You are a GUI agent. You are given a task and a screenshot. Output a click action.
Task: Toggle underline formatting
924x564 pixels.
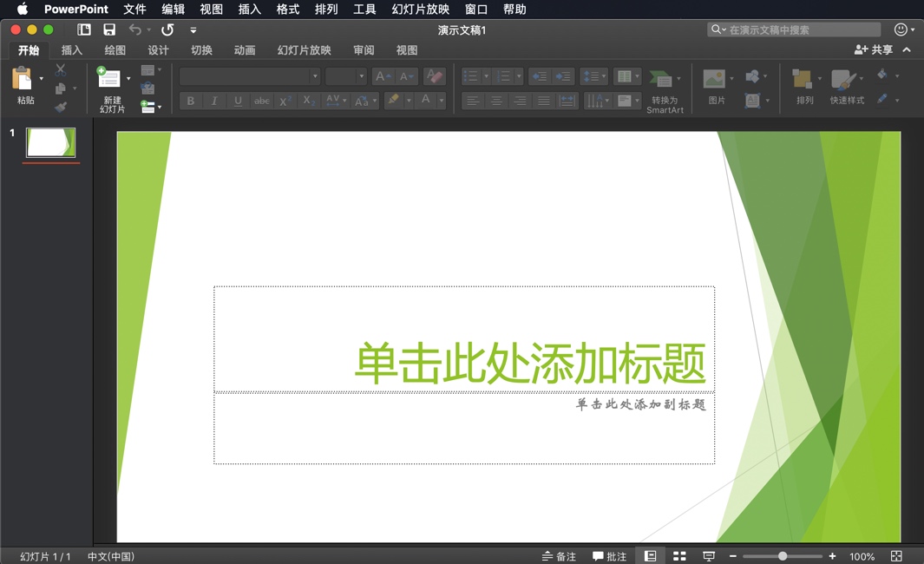237,101
